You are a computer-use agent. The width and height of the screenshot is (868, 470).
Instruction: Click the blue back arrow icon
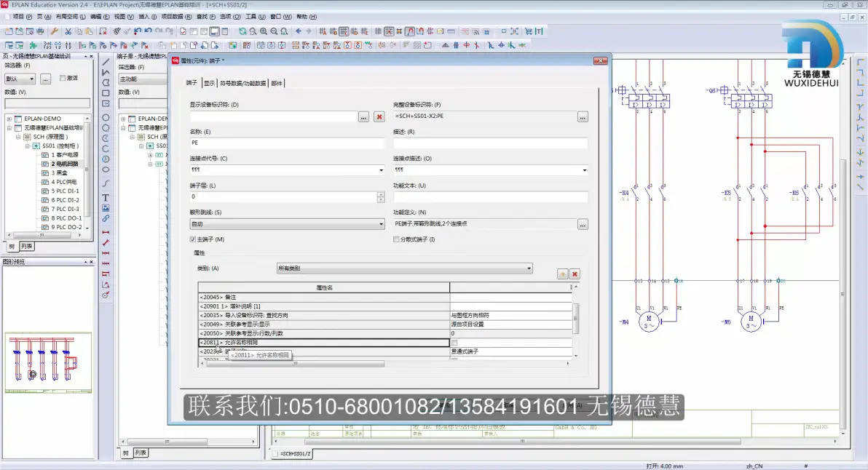[x=299, y=31]
